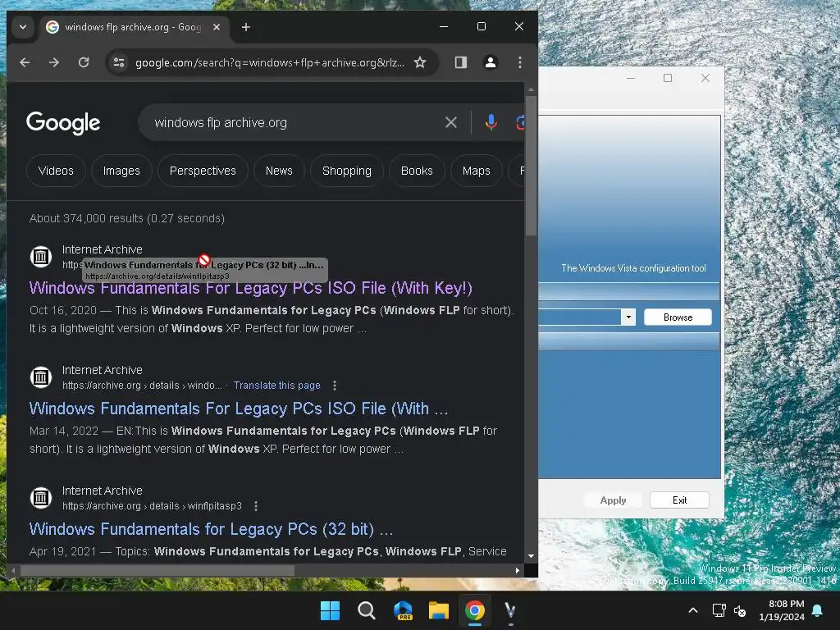
Task: Click the horizontal scrollbar at page bottom
Action: click(157, 571)
